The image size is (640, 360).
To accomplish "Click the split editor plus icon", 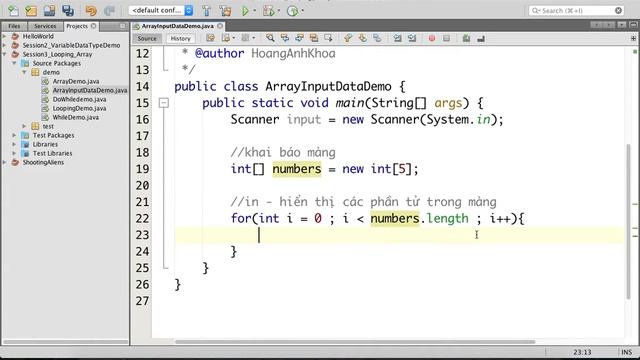I will tap(633, 38).
